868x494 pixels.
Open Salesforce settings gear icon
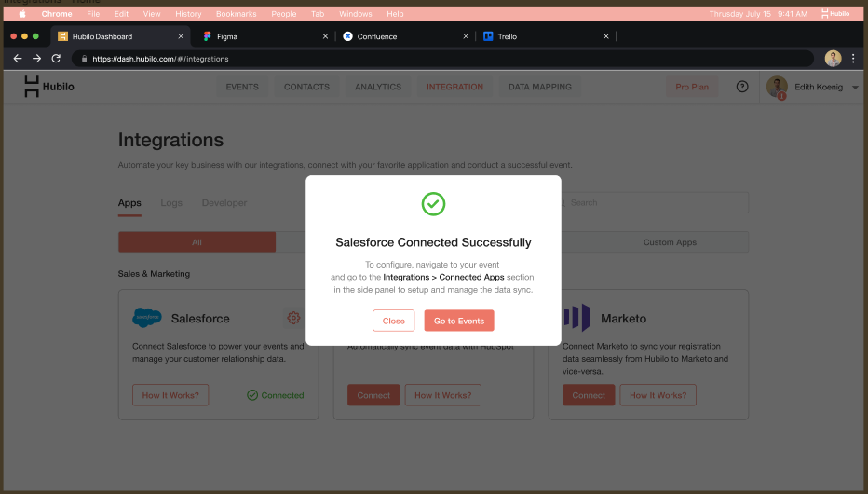click(x=293, y=317)
